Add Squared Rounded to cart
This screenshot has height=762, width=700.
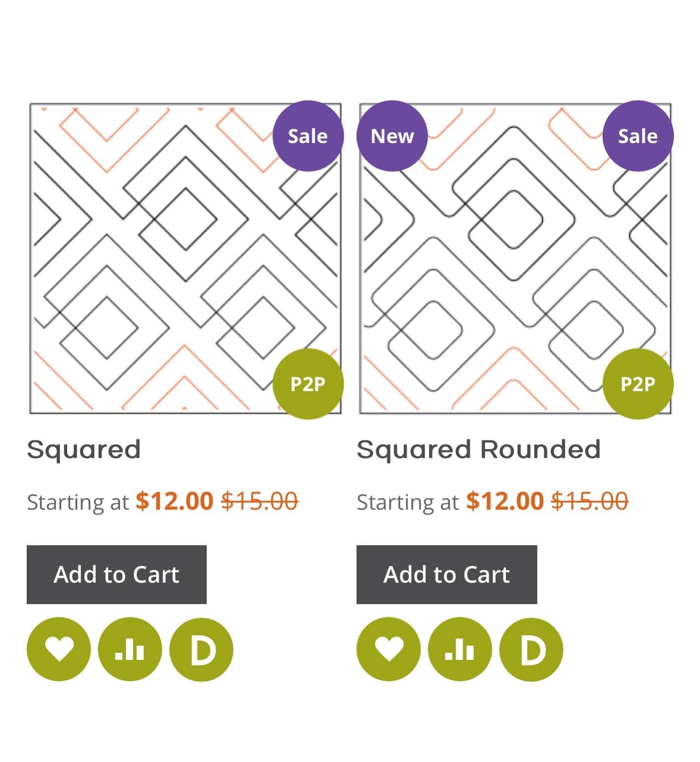pos(447,574)
